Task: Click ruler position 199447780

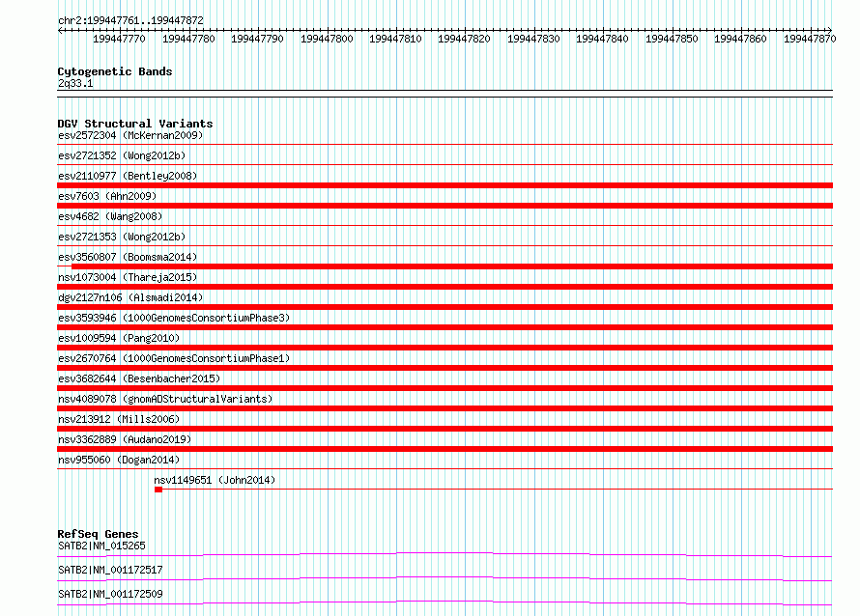Action: click(188, 39)
